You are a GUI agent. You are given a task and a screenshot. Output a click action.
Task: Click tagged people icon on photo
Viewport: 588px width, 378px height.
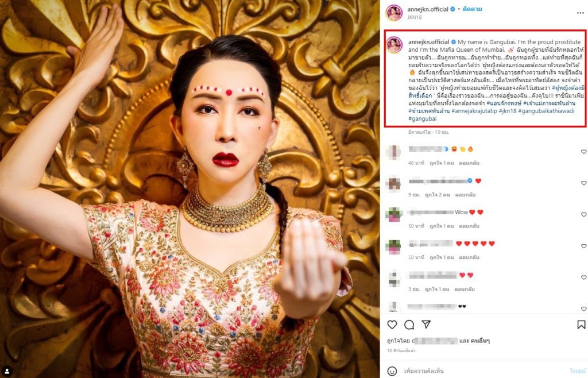click(7, 371)
